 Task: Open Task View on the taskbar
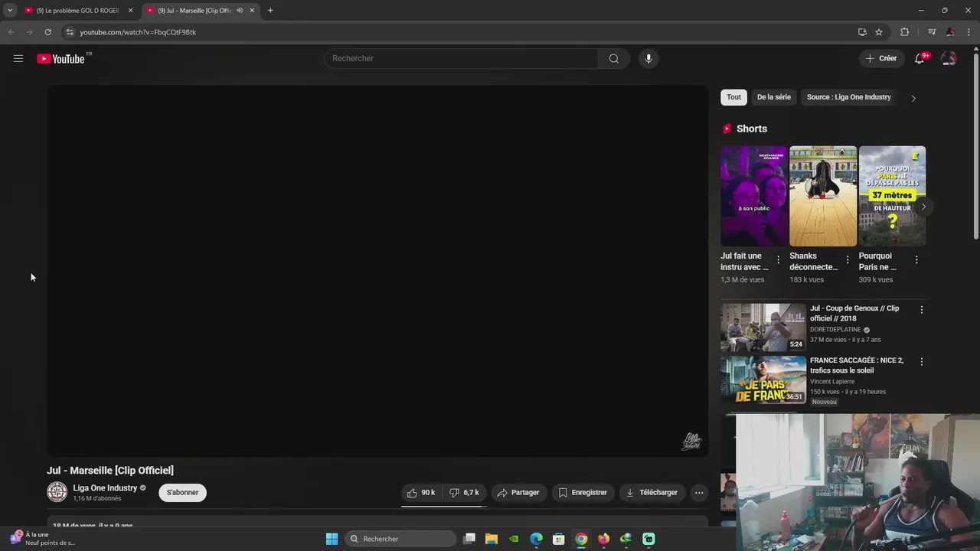[469, 539]
